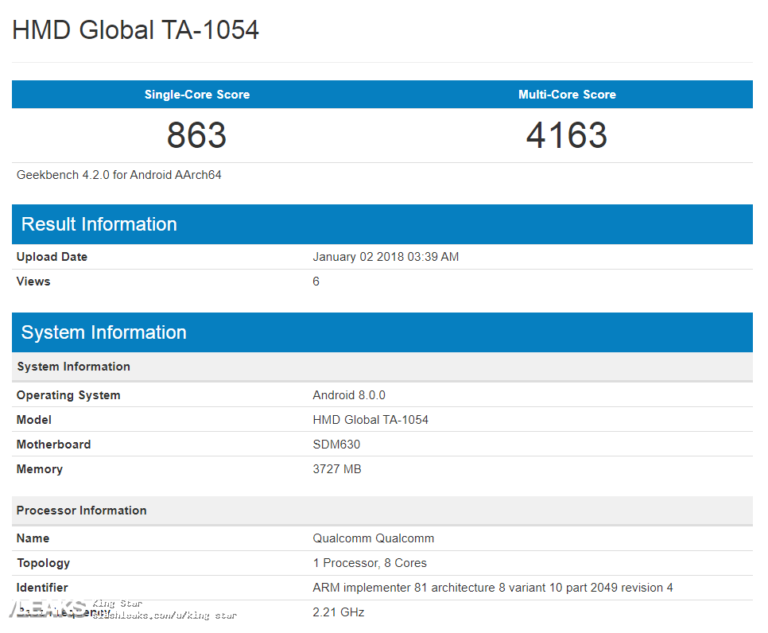Viewport: 768px width, 633px height.
Task: Click the Android 8.0.0 operating system value
Action: point(349,395)
